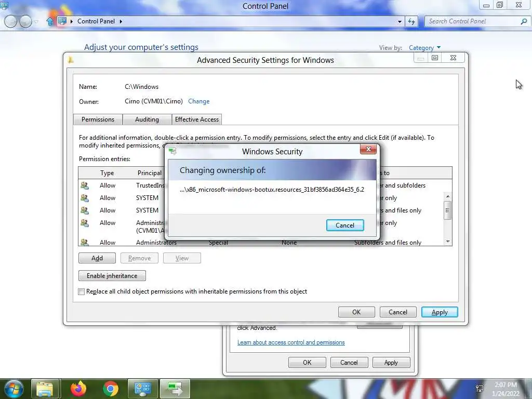The height and width of the screenshot is (399, 532).
Task: Click the folder icon in Advanced Security title
Action: pos(71,60)
